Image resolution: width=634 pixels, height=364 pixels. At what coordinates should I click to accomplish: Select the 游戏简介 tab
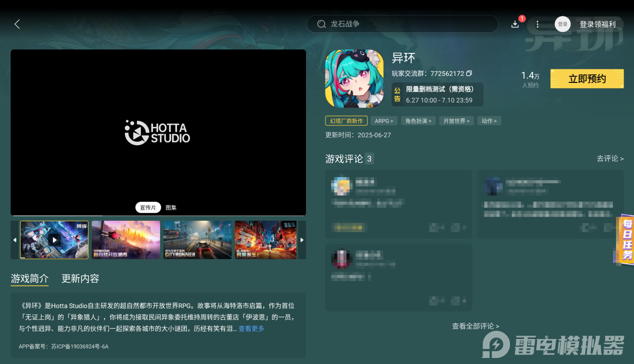coord(29,279)
